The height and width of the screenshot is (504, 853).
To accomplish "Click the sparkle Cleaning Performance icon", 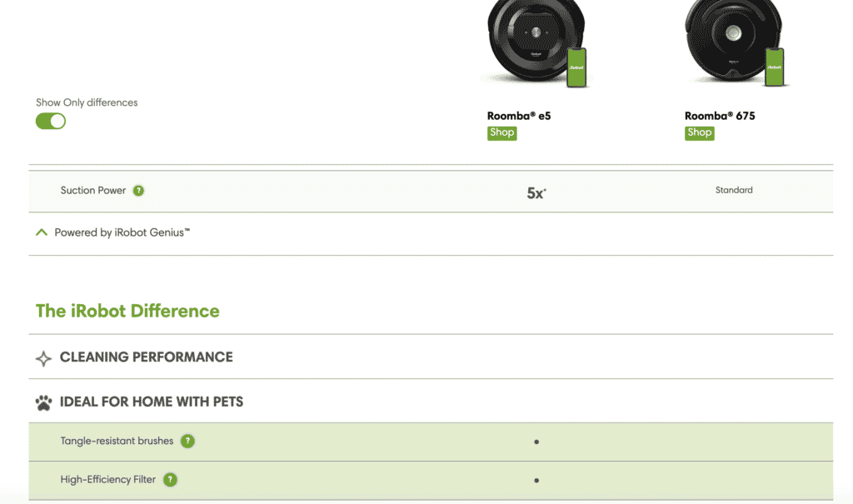I will (x=43, y=358).
